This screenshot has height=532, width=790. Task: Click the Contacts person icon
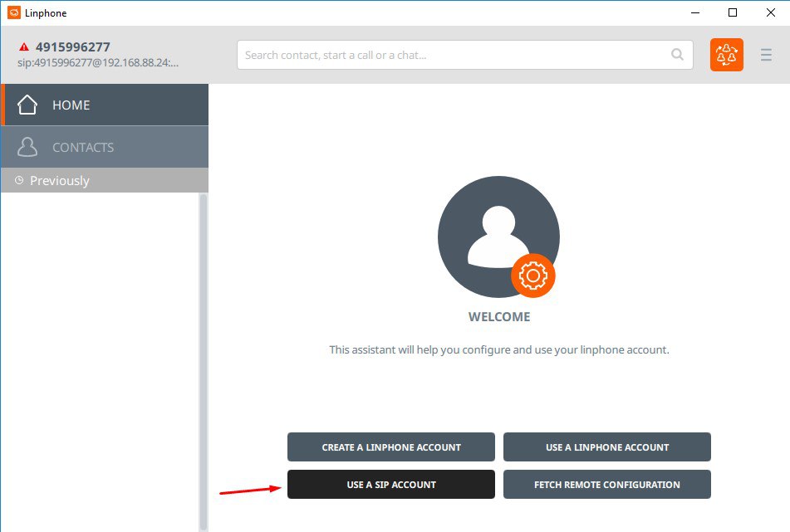coord(27,147)
